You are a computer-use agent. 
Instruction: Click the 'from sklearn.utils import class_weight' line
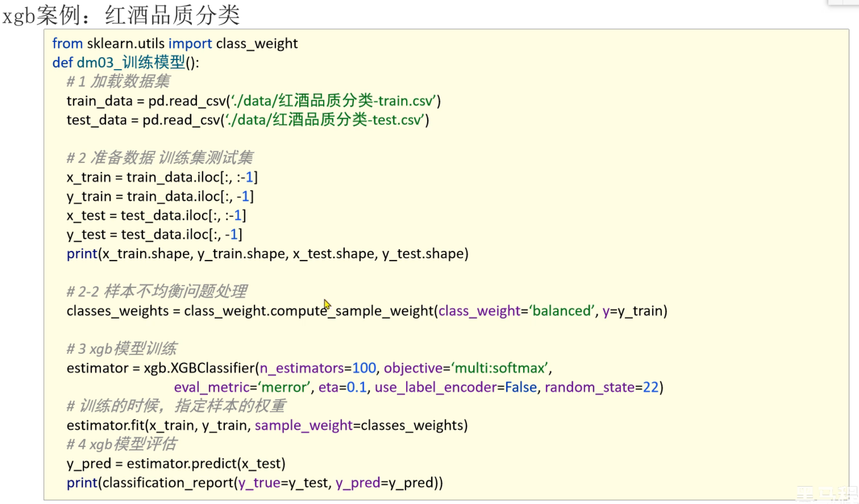click(175, 43)
